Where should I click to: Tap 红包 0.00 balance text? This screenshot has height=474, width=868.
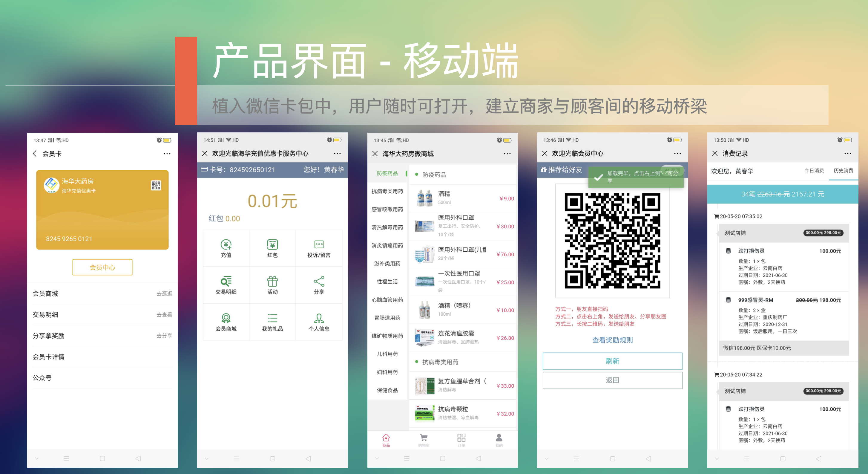coord(224,218)
